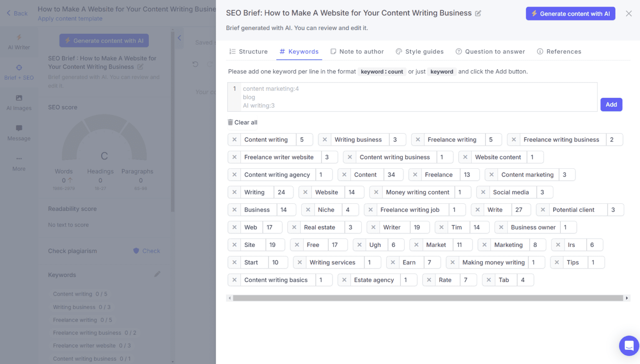Open the AI Writer panel in the sidebar
The width and height of the screenshot is (640, 364).
click(19, 42)
